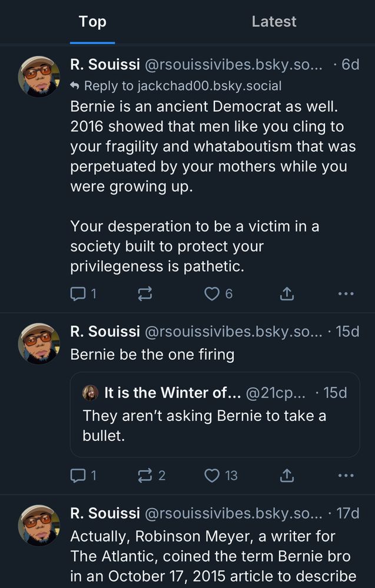This screenshot has width=375, height=588.
Task: Reply to the 'ancient Democrat' post
Action: pyautogui.click(x=78, y=293)
